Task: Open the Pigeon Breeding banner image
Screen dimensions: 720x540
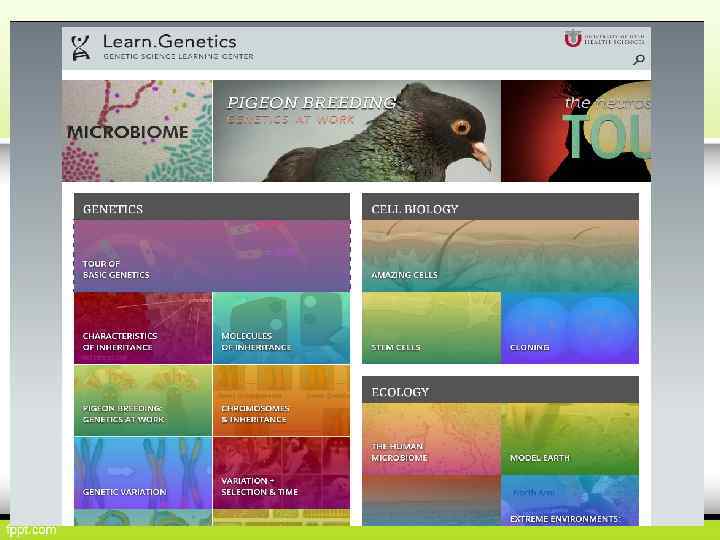Action: (357, 131)
